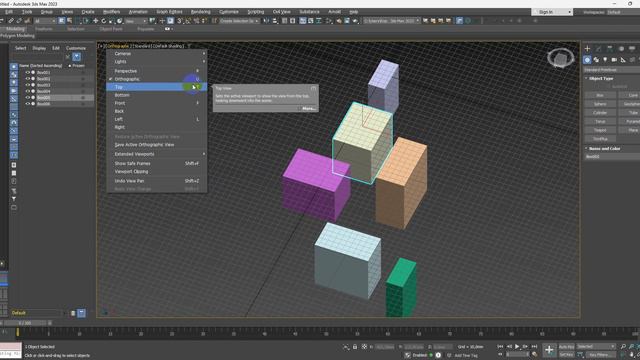This screenshot has height=360, width=640.
Task: Open the Modify panel tab
Action: point(598,49)
